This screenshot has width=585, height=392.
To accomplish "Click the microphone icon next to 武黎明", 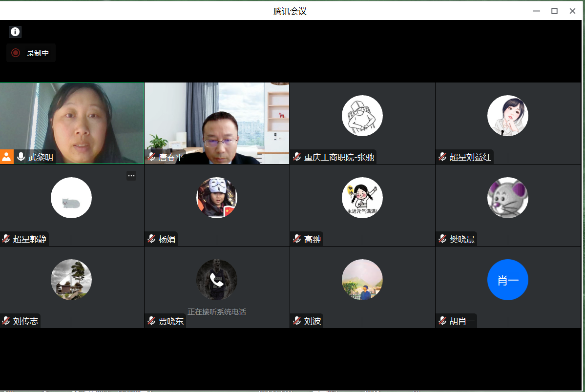I will coord(21,157).
